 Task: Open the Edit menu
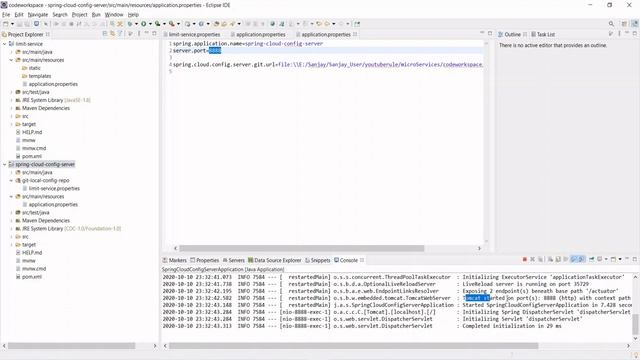[x=19, y=14]
